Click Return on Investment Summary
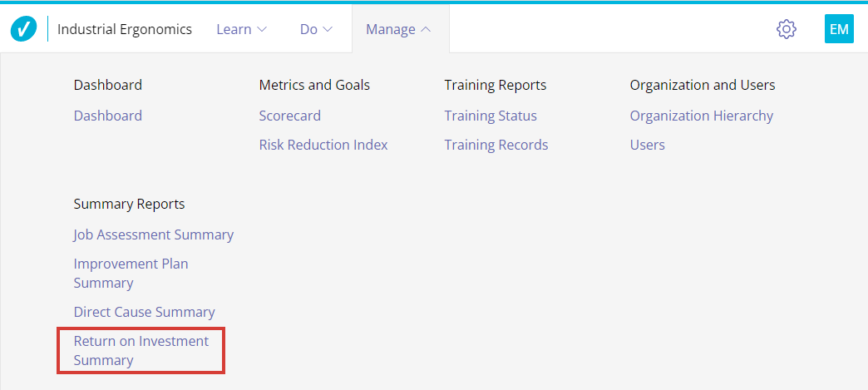Screen dimensions: 868x390 tap(141, 351)
